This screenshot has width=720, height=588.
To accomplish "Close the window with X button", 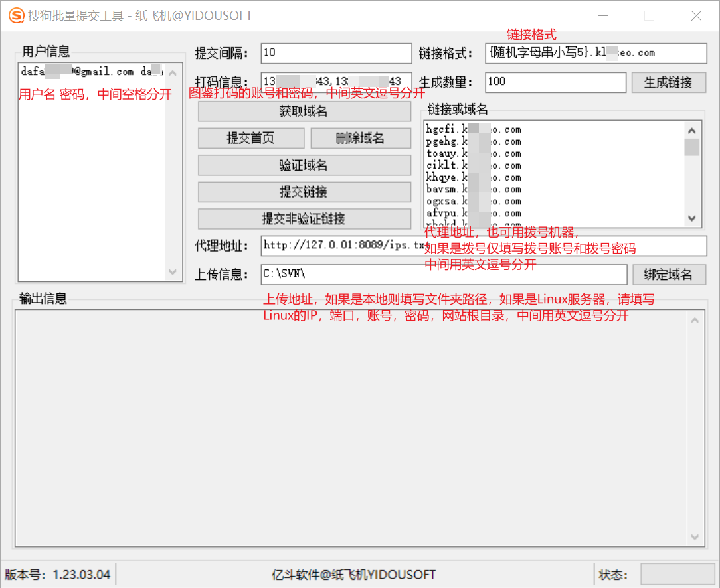I will [696, 15].
